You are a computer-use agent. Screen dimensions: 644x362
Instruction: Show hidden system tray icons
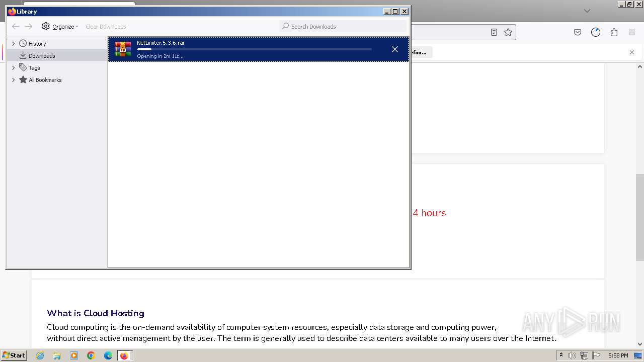561,355
